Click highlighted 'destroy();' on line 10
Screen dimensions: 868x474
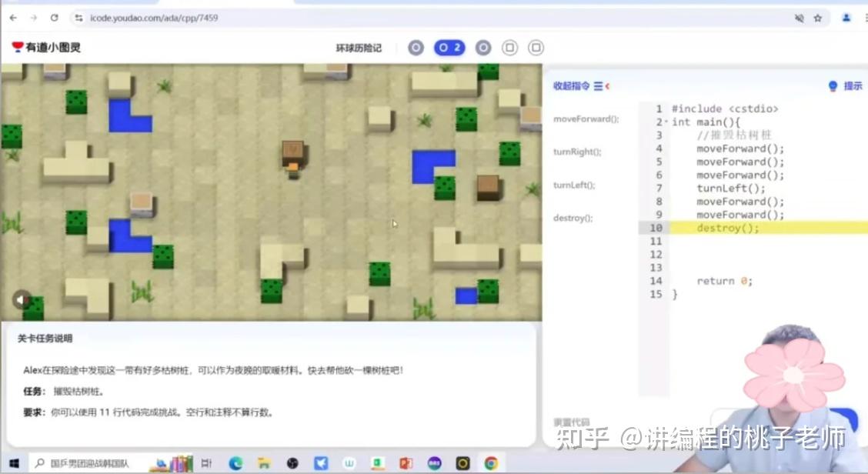click(x=728, y=228)
